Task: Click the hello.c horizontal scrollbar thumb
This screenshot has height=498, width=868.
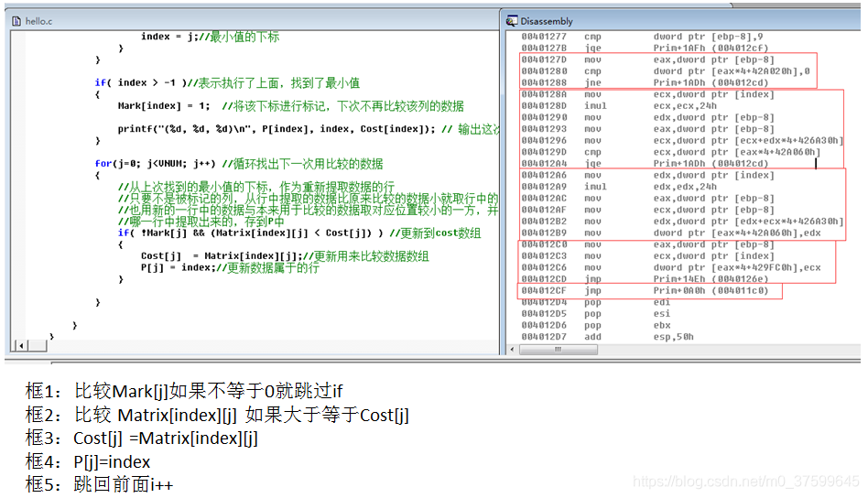Action: point(38,346)
